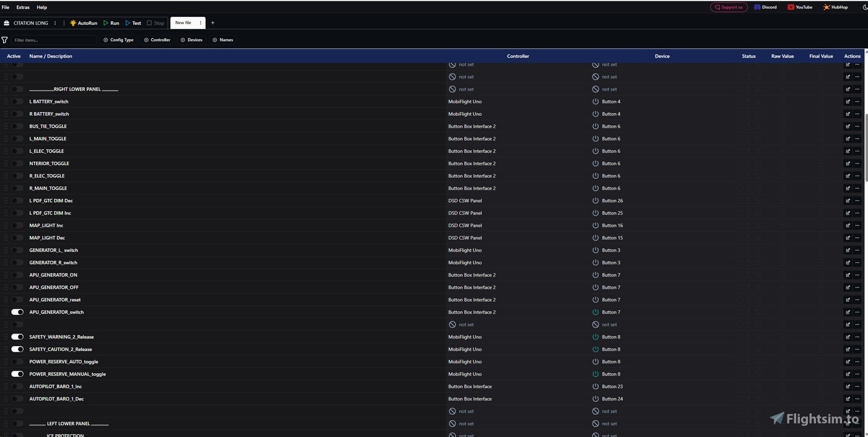This screenshot has width=868, height=437.
Task: Edit the L BATTERY_switch row
Action: tap(848, 102)
